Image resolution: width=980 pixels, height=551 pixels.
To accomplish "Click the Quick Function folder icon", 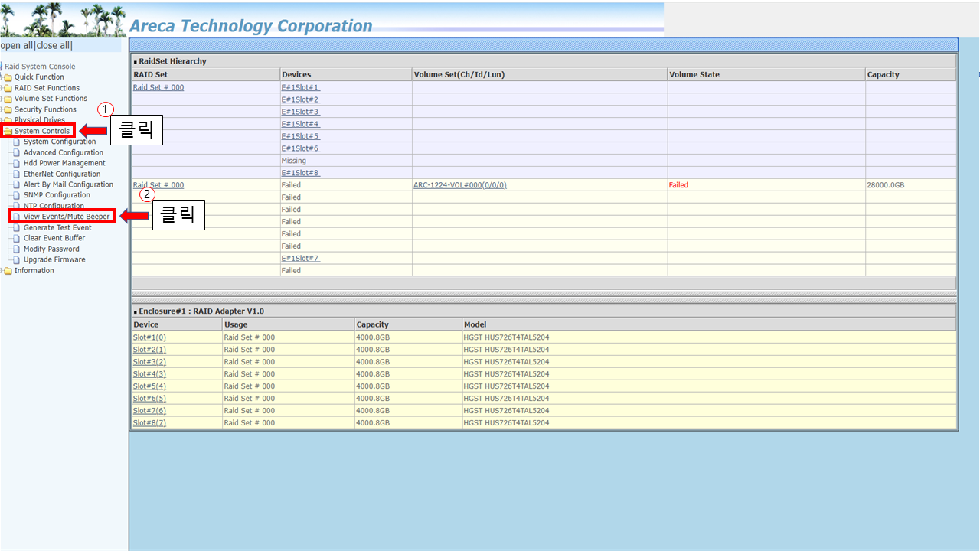I will click(x=8, y=77).
